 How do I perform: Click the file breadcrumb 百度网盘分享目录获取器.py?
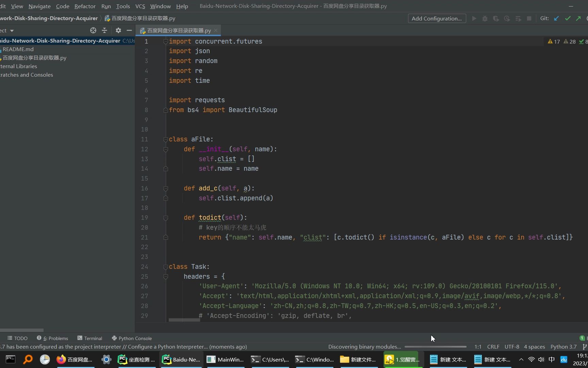point(140,18)
